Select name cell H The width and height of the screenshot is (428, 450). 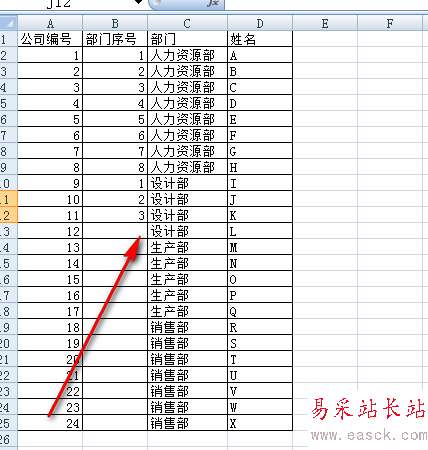point(260,167)
